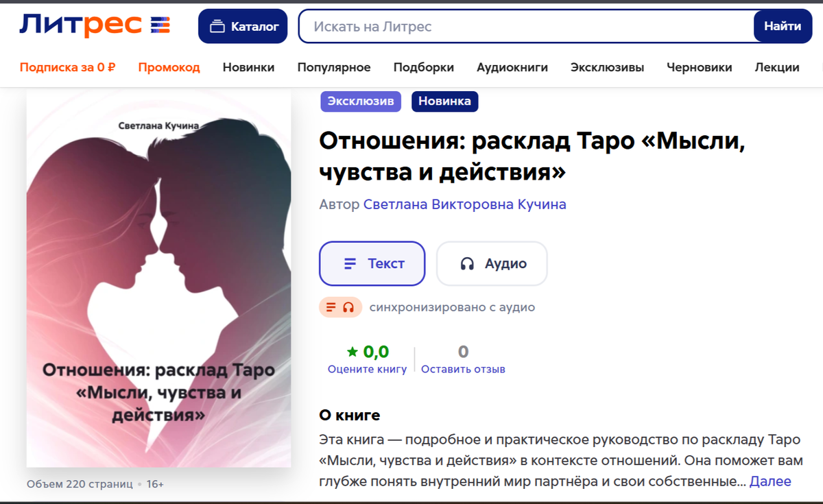This screenshot has height=504, width=823.
Task: Click the headphones icon on the Аудио button
Action: click(x=468, y=263)
